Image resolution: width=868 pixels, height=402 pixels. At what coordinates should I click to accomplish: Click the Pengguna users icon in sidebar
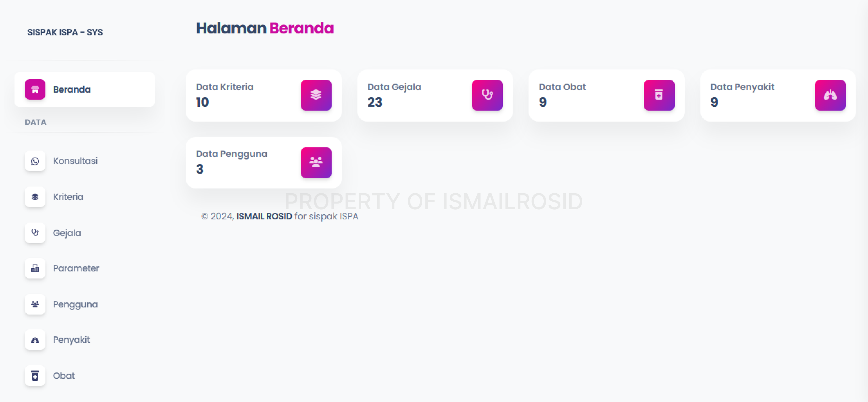point(35,304)
